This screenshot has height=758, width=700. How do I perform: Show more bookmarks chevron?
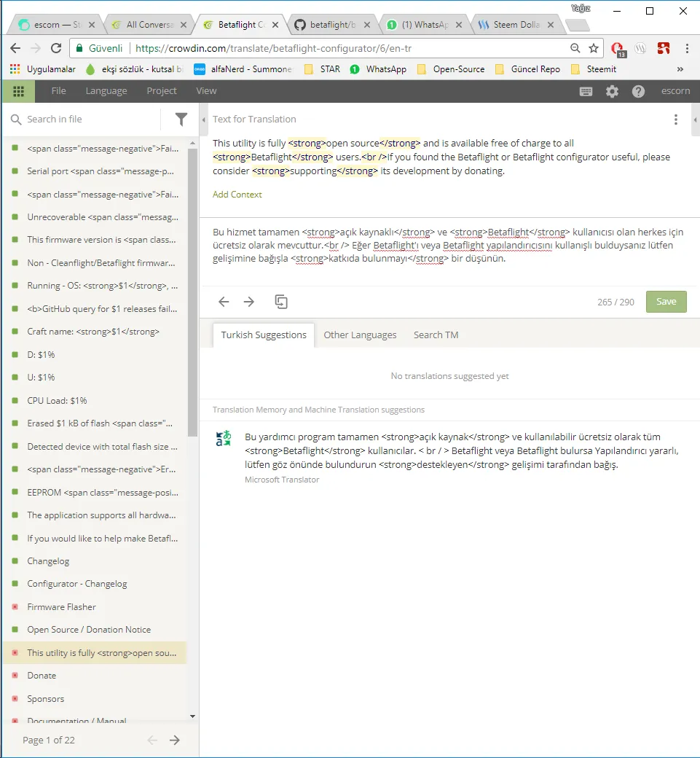pyautogui.click(x=680, y=69)
